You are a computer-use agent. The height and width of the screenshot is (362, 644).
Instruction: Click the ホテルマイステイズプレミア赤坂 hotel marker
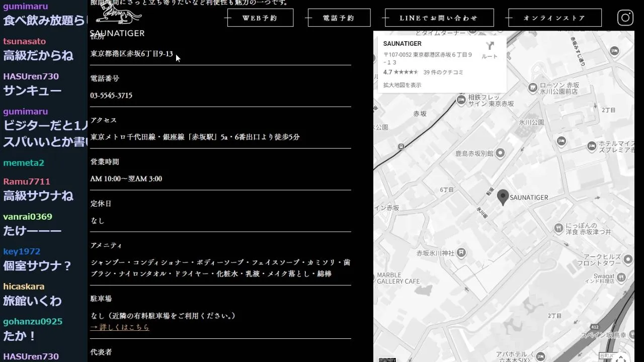click(592, 146)
